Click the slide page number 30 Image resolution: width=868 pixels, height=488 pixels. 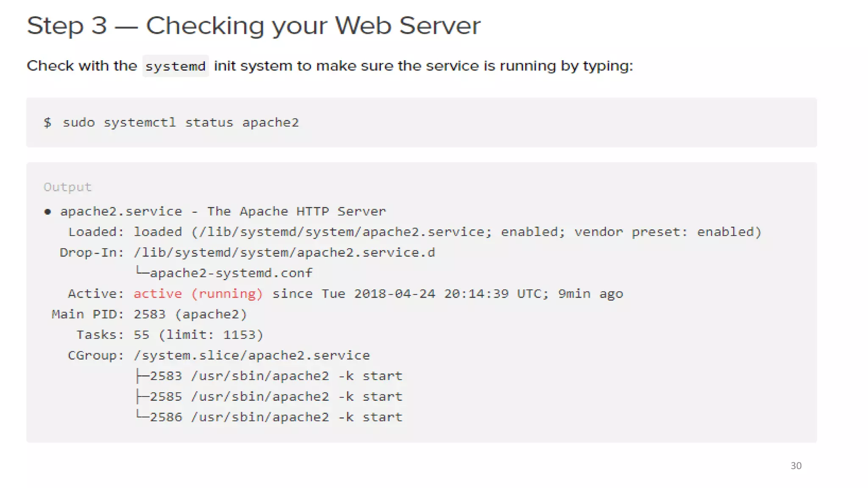(796, 466)
